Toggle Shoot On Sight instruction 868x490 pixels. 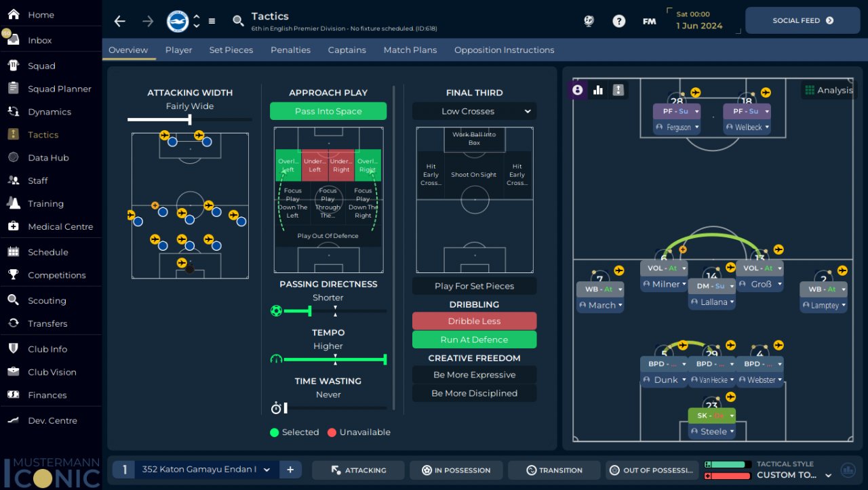pyautogui.click(x=474, y=175)
